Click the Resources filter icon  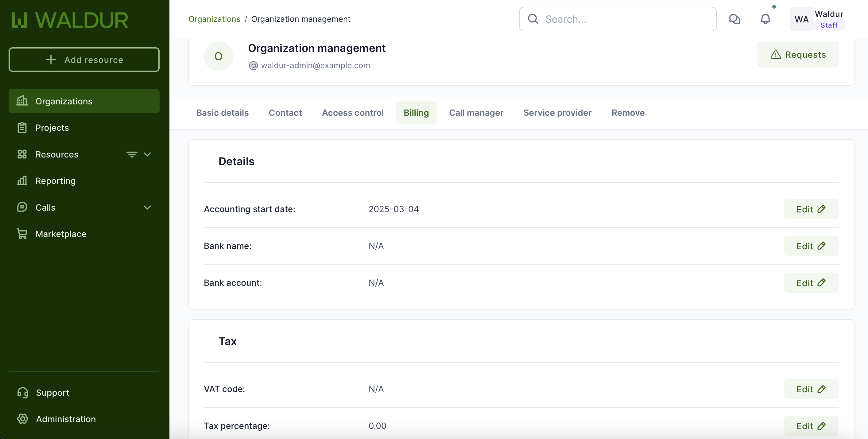tap(132, 154)
